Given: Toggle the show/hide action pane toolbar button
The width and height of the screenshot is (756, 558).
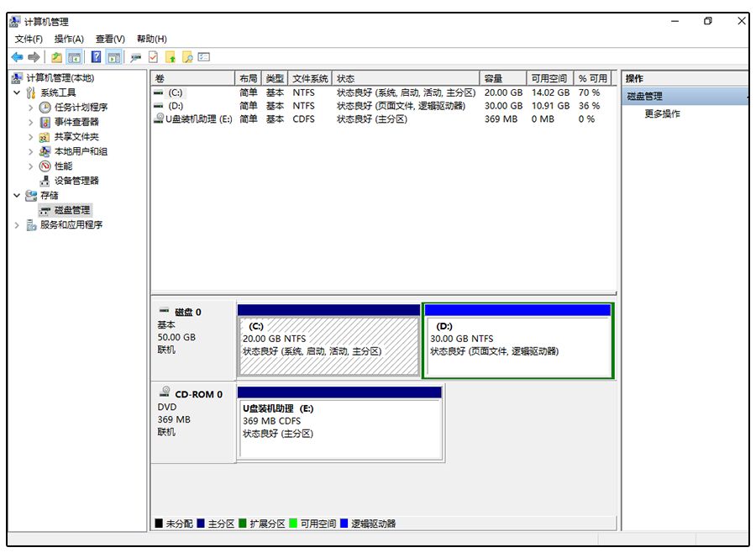Looking at the screenshot, I should (x=113, y=57).
